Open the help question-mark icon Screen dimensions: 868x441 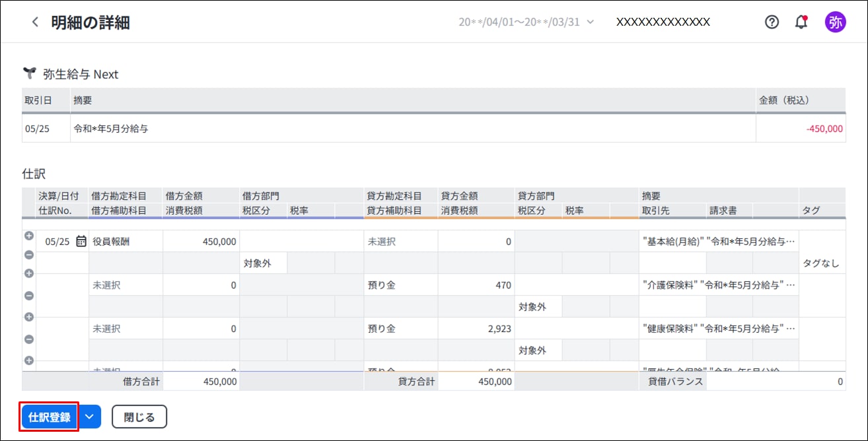click(x=772, y=22)
